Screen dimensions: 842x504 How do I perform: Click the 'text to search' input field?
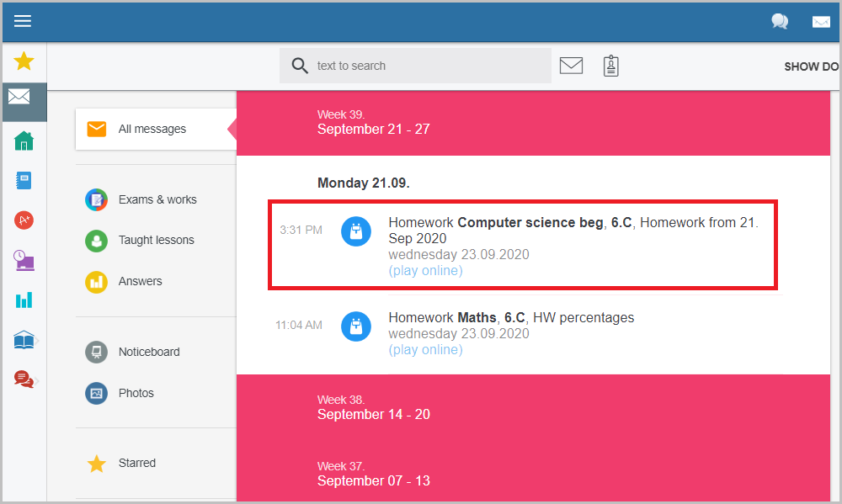415,66
